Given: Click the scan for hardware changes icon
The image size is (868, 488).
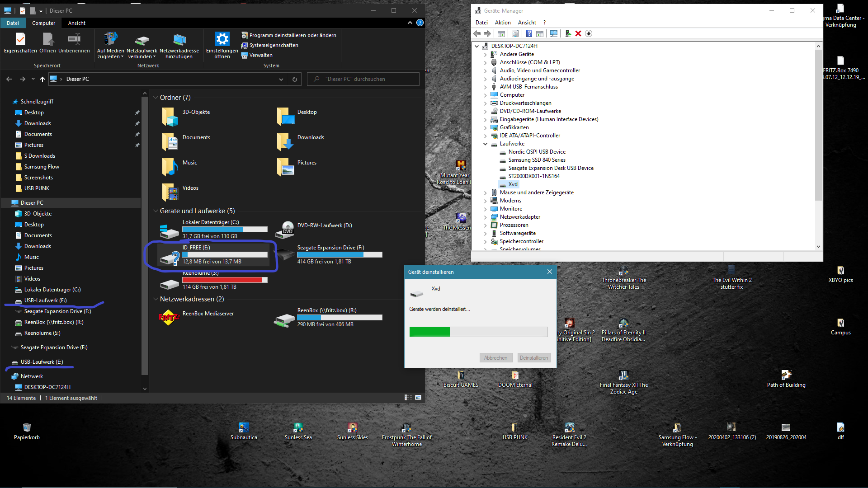Looking at the screenshot, I should pyautogui.click(x=553, y=33).
